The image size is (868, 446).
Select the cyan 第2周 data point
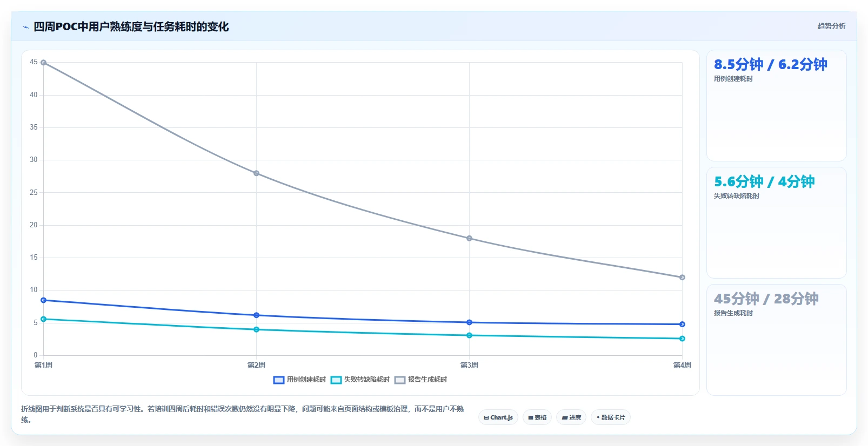256,329
